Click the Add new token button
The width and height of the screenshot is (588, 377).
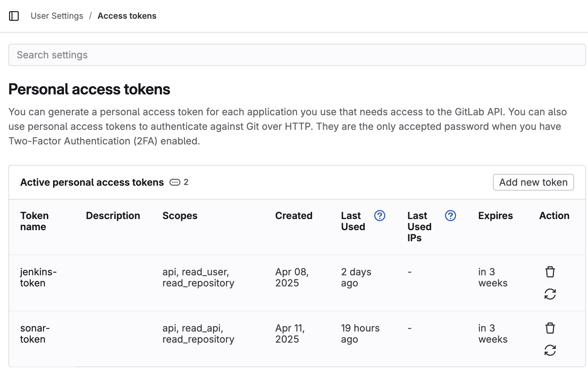[x=533, y=182]
